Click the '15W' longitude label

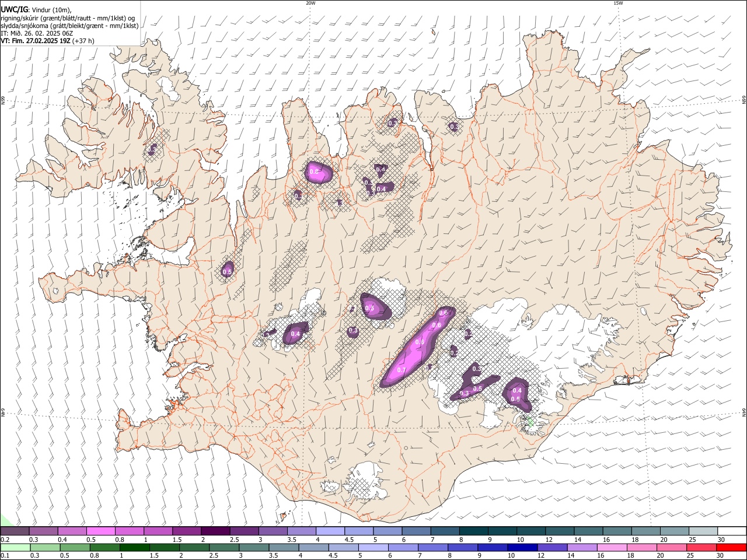click(618, 3)
